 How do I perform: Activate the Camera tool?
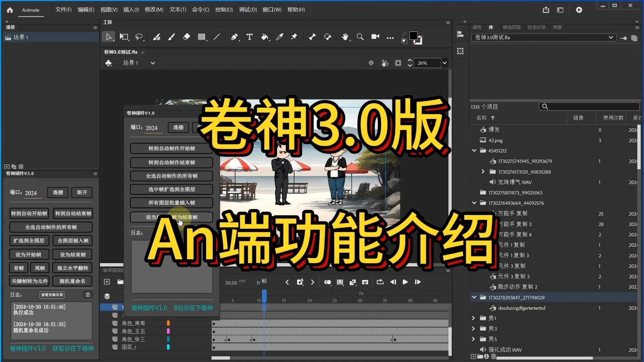pyautogui.click(x=375, y=37)
